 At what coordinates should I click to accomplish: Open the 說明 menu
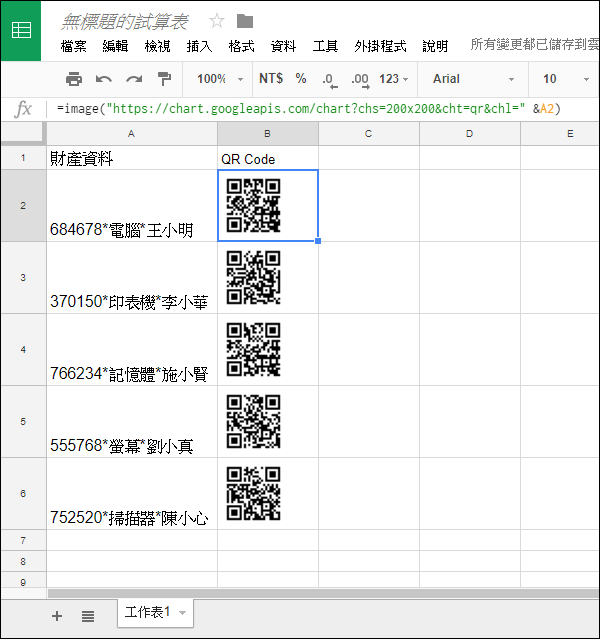[435, 46]
